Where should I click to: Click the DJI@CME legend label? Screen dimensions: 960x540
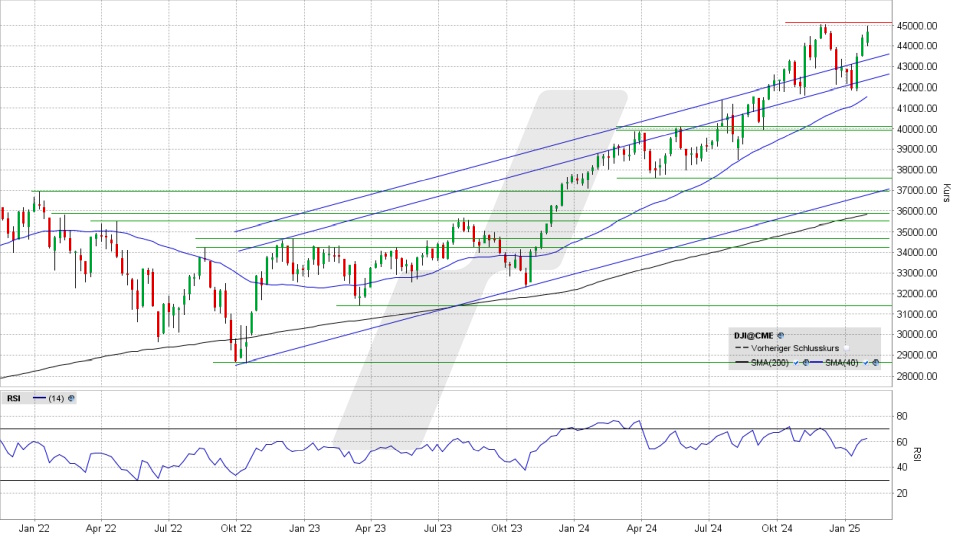tap(754, 336)
